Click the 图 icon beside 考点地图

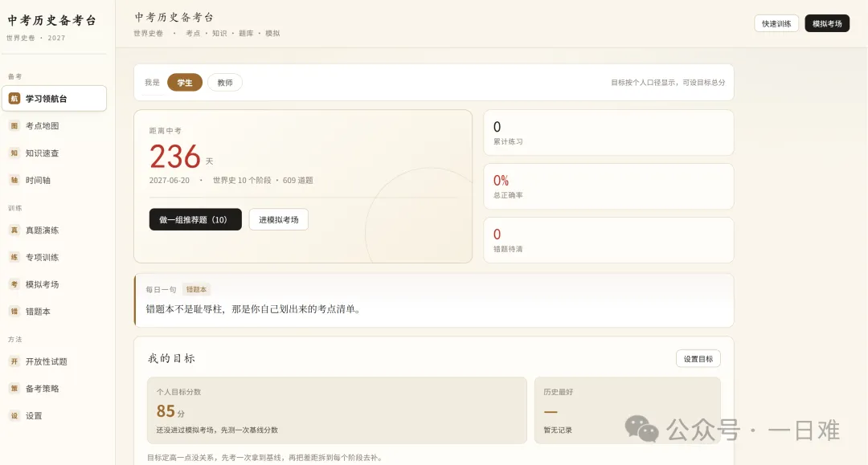14,125
